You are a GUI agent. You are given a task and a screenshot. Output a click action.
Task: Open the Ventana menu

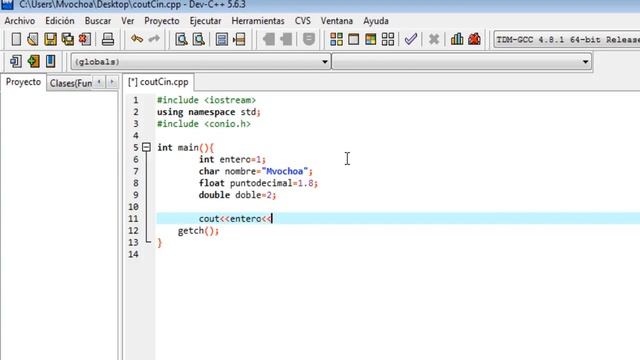(x=337, y=21)
